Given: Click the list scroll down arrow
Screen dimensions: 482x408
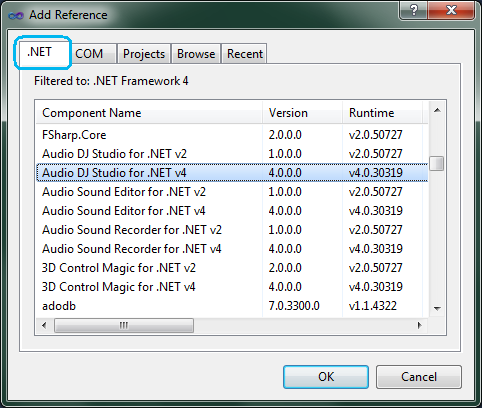Looking at the screenshot, I should tap(437, 309).
